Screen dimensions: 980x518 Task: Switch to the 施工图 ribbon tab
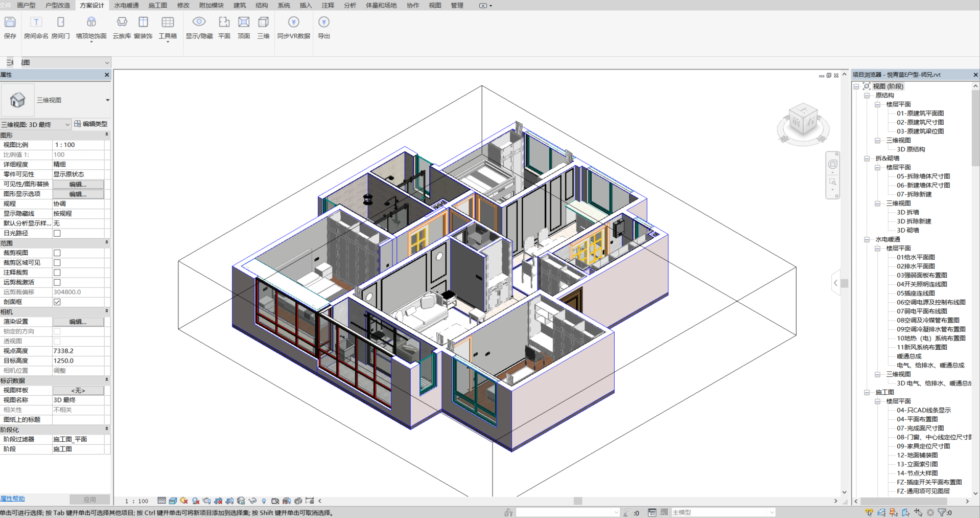pyautogui.click(x=157, y=6)
